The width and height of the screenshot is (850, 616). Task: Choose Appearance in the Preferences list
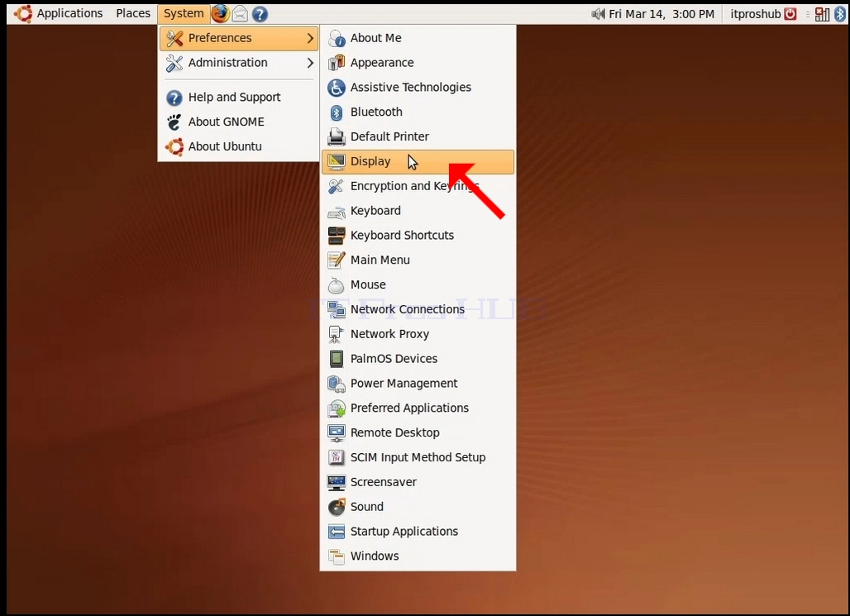[418, 63]
